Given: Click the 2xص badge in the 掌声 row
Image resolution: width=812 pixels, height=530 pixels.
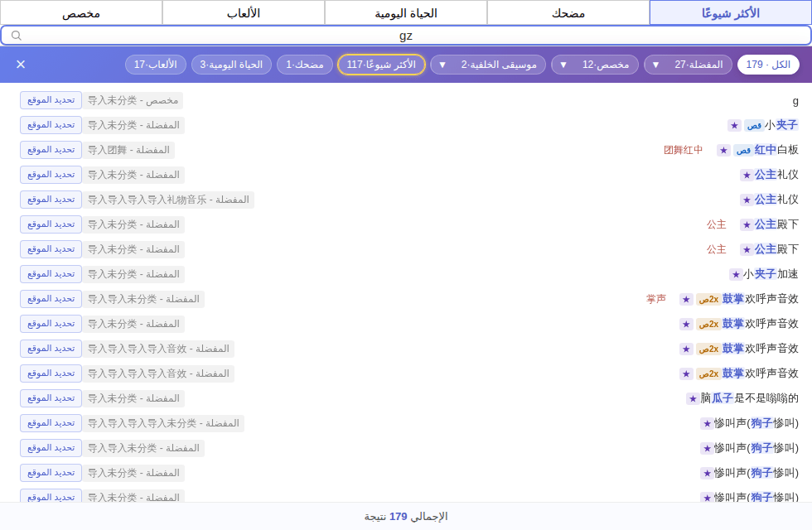Looking at the screenshot, I should coord(708,299).
